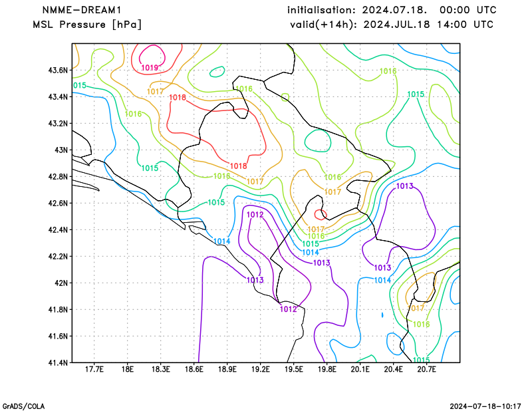The height and width of the screenshot is (411, 532).
Task: Click the initialisation 2024.07.18. 00:00 UTC text
Action: (x=392, y=10)
